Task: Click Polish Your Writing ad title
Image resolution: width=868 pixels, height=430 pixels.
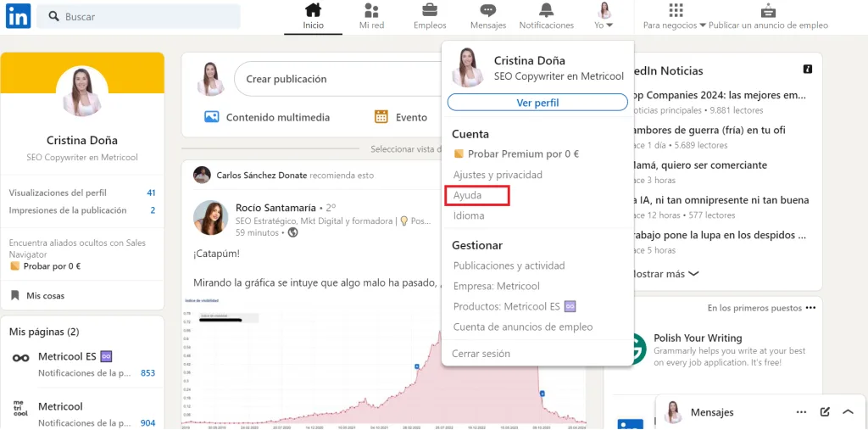Action: point(698,338)
